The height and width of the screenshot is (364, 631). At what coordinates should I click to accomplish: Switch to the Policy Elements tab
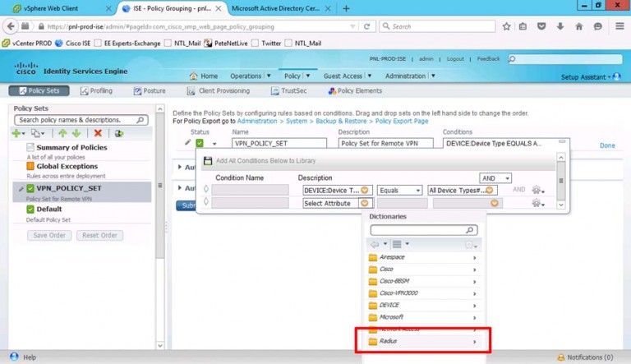pyautogui.click(x=355, y=90)
